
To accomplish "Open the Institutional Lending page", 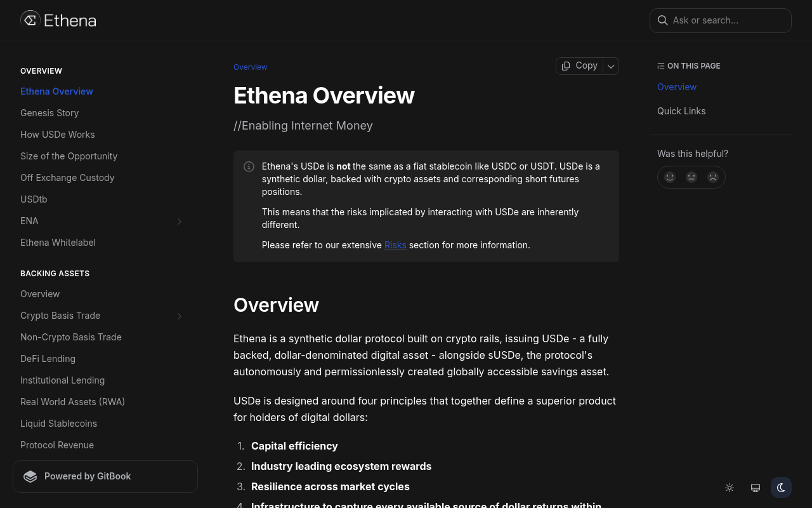I will 63,380.
